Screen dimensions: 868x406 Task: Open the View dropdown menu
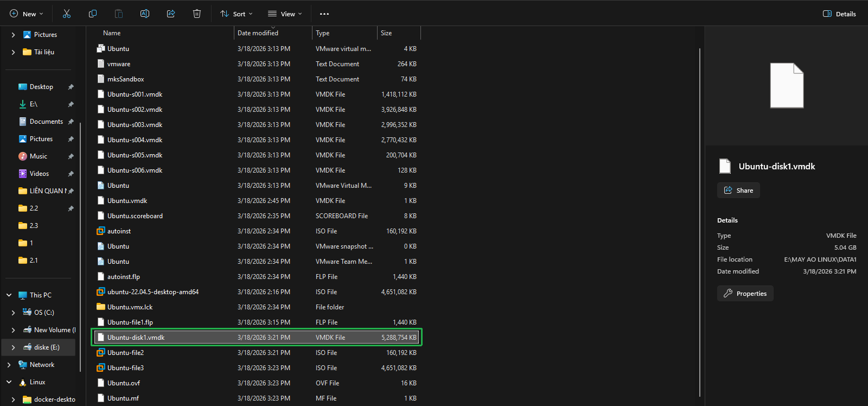click(x=285, y=14)
